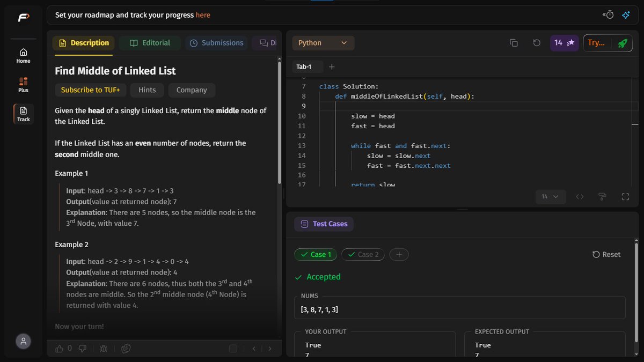Report a bug with the bug icon
644x362 pixels.
104,349
